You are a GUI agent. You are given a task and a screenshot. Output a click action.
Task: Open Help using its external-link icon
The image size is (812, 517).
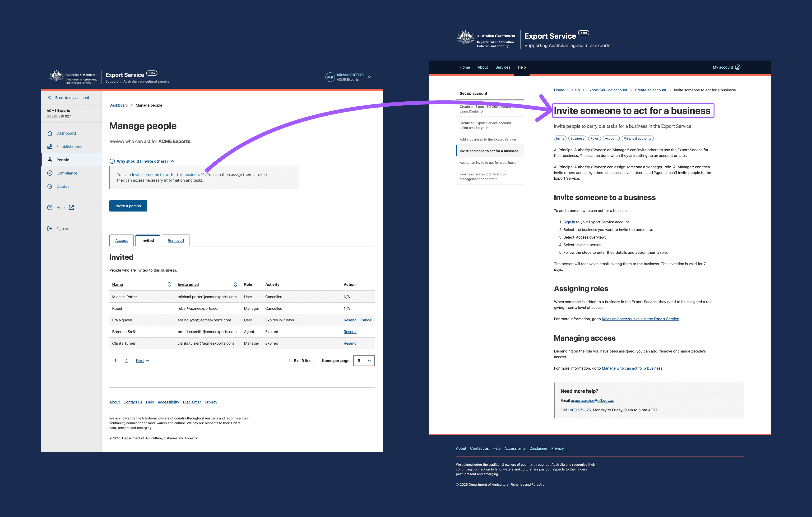coord(71,207)
